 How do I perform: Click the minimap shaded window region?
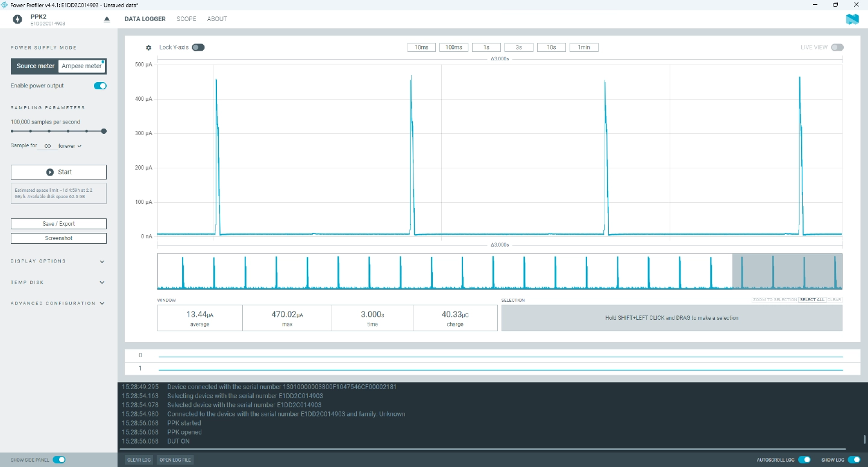click(x=787, y=272)
